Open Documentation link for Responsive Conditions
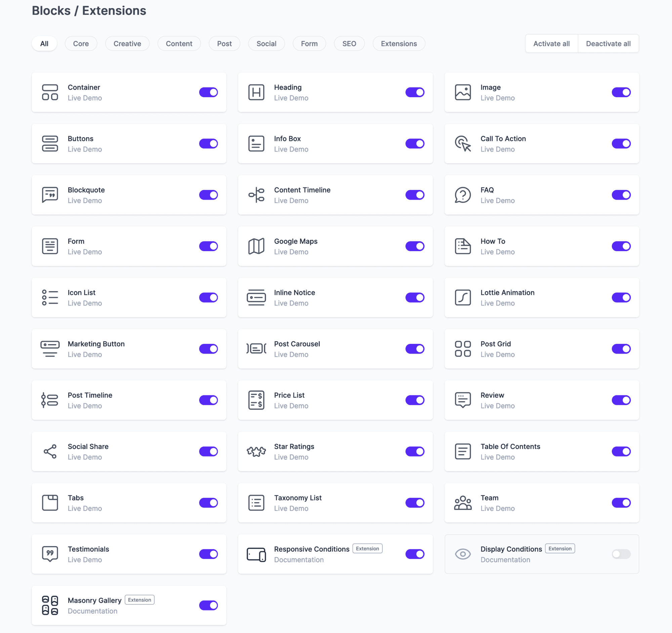672x633 pixels. tap(299, 560)
